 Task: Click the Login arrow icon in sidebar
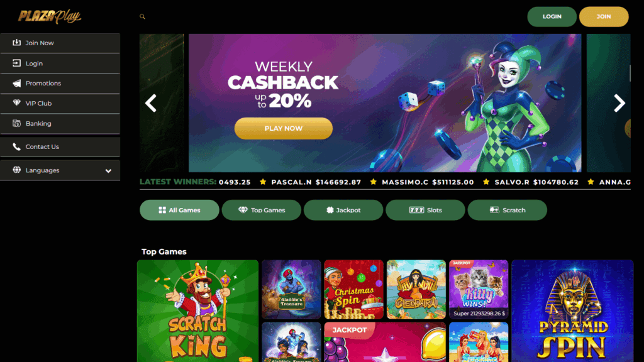coord(16,63)
